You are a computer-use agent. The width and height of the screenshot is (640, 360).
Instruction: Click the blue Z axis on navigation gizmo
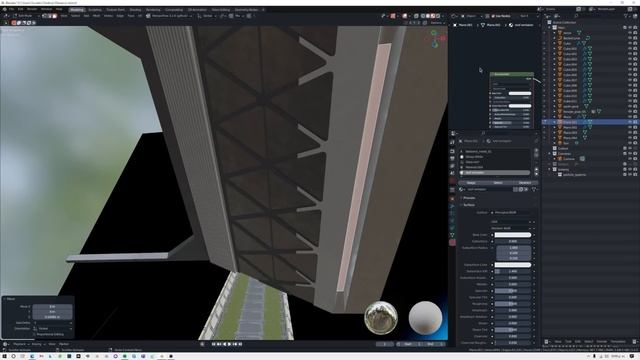click(435, 44)
